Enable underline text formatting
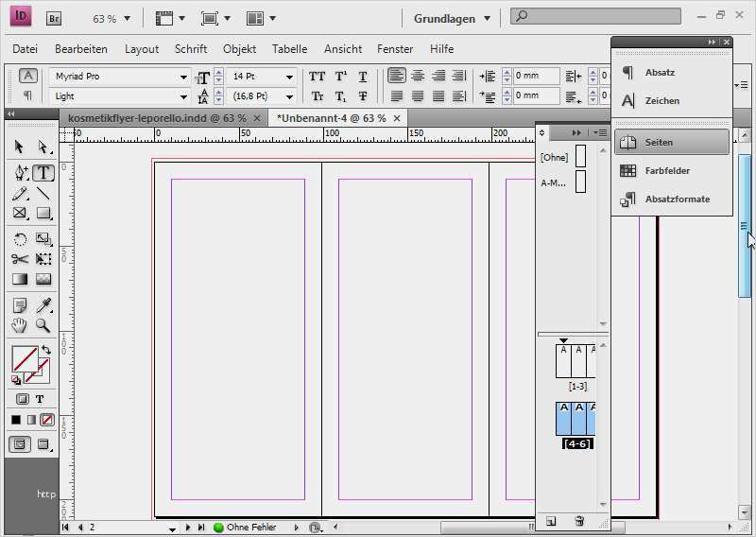This screenshot has height=537, width=756. coord(363,77)
